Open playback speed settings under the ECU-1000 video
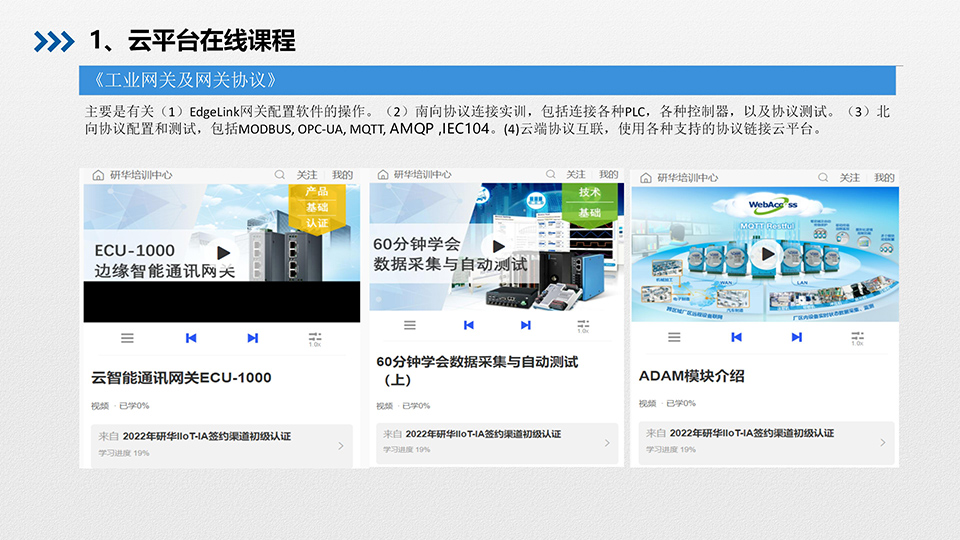Screen dimensions: 960x540 point(315,339)
